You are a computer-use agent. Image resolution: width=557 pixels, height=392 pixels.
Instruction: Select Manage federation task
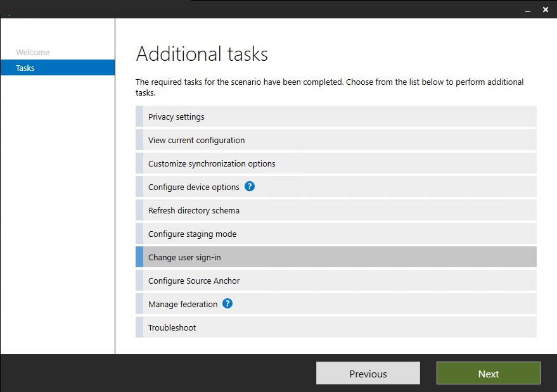coord(336,304)
